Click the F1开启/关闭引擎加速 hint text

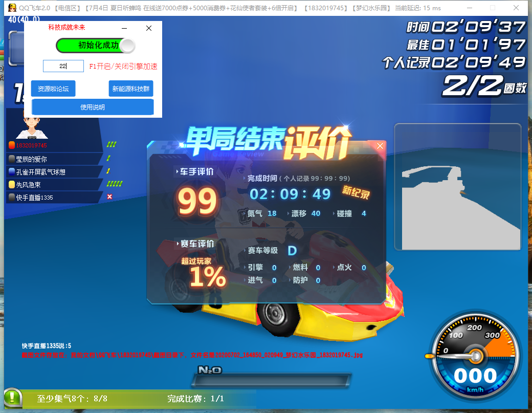[x=123, y=66]
